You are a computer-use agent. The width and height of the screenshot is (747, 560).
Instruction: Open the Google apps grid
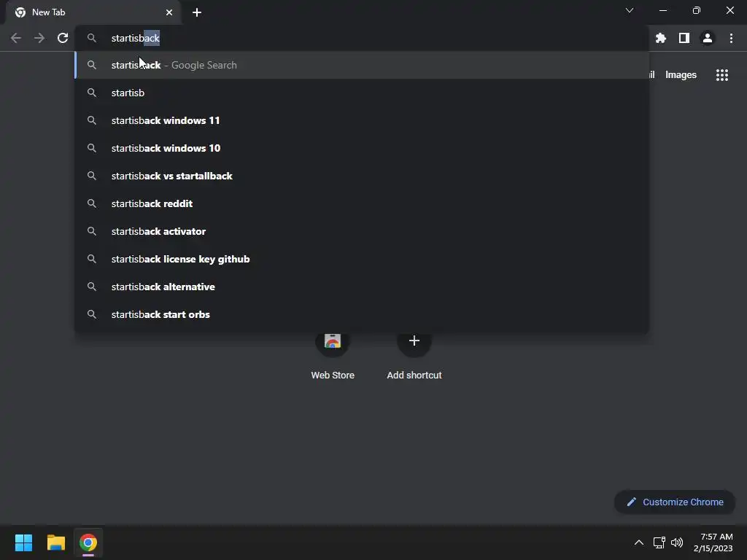(722, 75)
